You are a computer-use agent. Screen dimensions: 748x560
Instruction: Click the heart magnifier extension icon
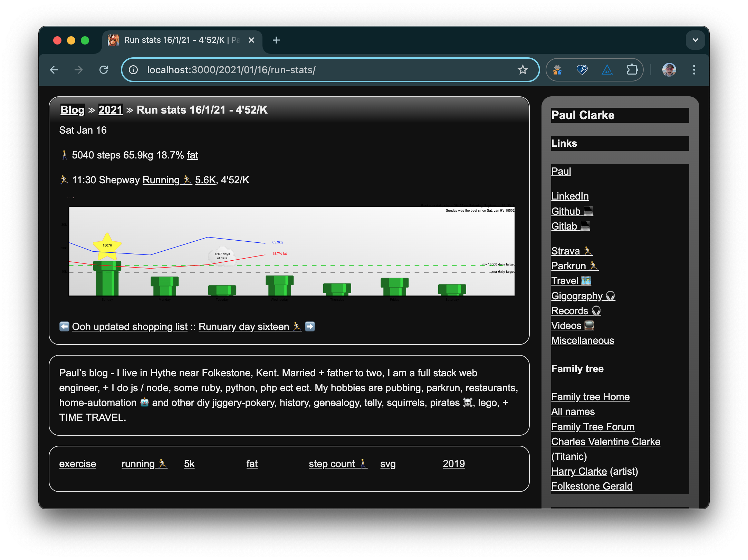[582, 70]
